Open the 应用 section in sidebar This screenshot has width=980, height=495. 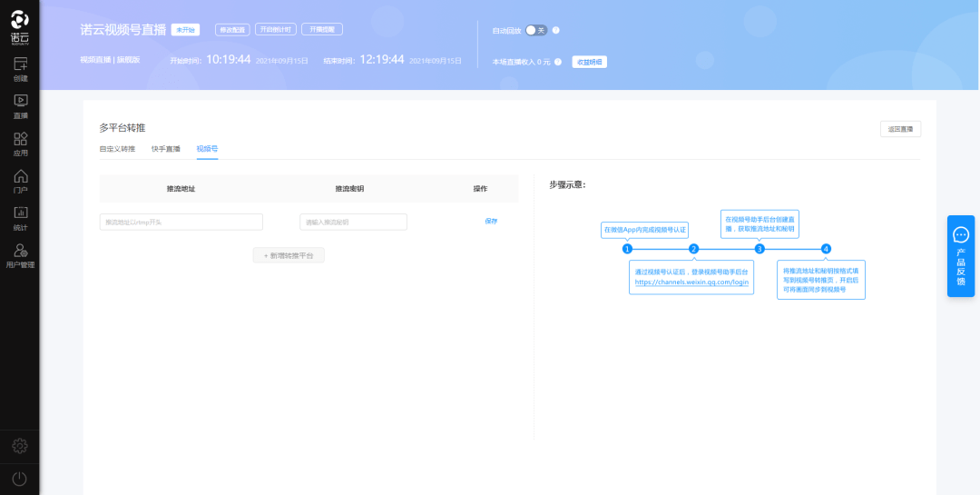[20, 144]
